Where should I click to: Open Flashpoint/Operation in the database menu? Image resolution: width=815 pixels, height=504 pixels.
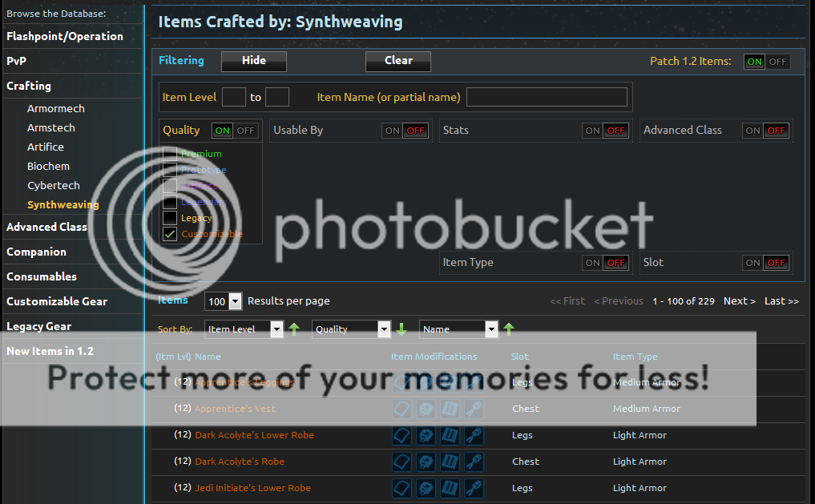(65, 36)
